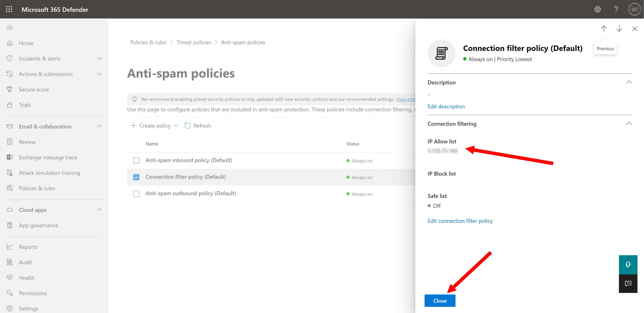Click the Actions & submissions icon
The height and width of the screenshot is (313, 644).
(x=10, y=74)
